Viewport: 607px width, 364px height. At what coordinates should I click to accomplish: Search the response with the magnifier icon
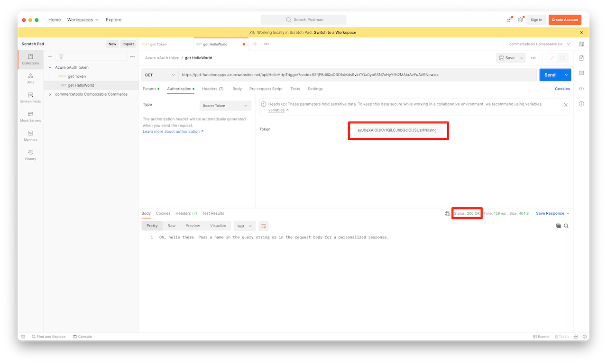[x=566, y=226]
